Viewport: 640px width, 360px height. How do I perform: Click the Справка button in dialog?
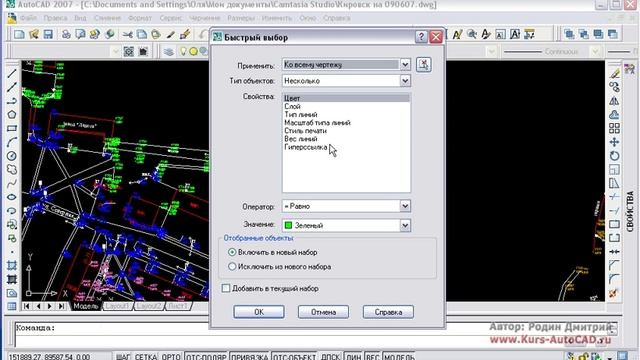tap(388, 312)
